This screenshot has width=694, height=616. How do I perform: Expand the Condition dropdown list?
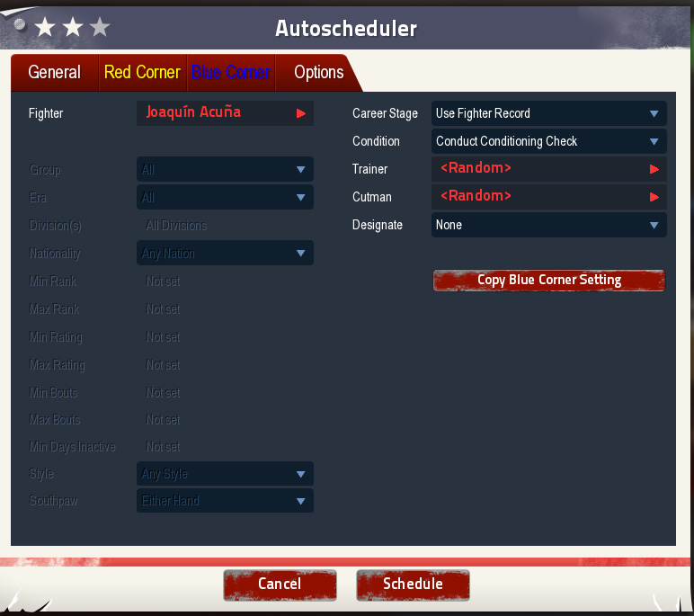point(548,141)
